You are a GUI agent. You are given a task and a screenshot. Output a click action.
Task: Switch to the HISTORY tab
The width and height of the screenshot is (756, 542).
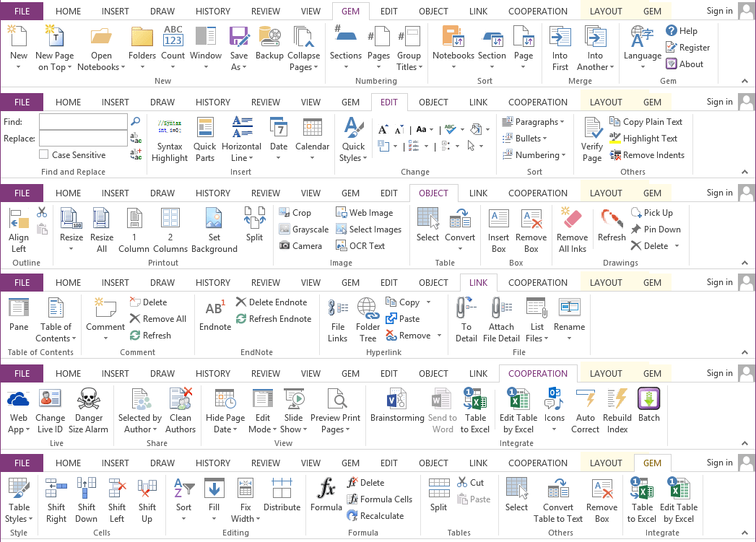(x=212, y=11)
